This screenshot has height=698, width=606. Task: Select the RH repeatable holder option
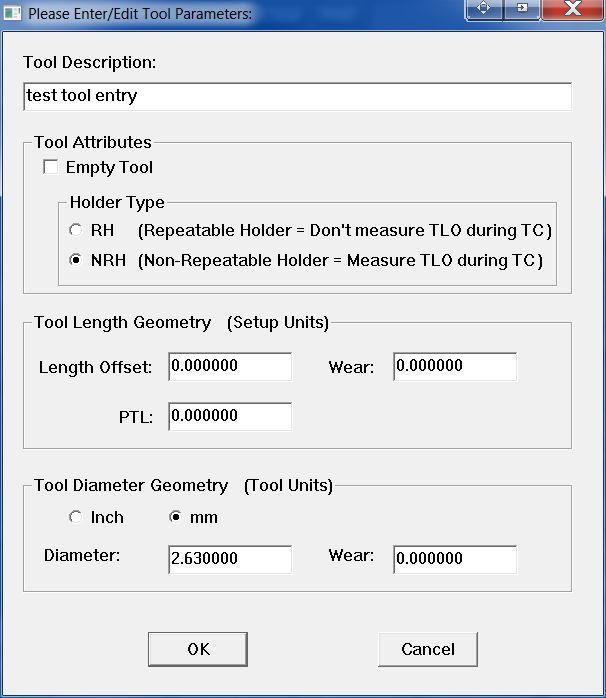pos(75,230)
